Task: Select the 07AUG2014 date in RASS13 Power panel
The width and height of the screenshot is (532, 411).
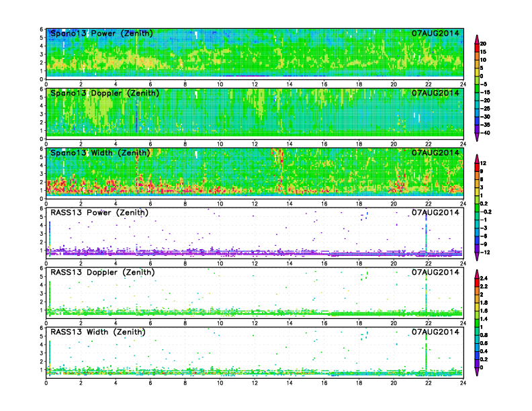Action: [x=436, y=213]
